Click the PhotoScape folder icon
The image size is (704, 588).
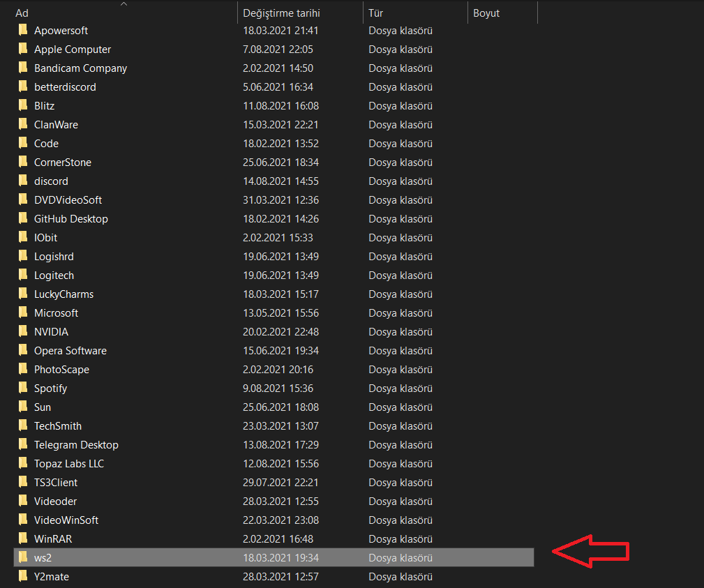[23, 370]
